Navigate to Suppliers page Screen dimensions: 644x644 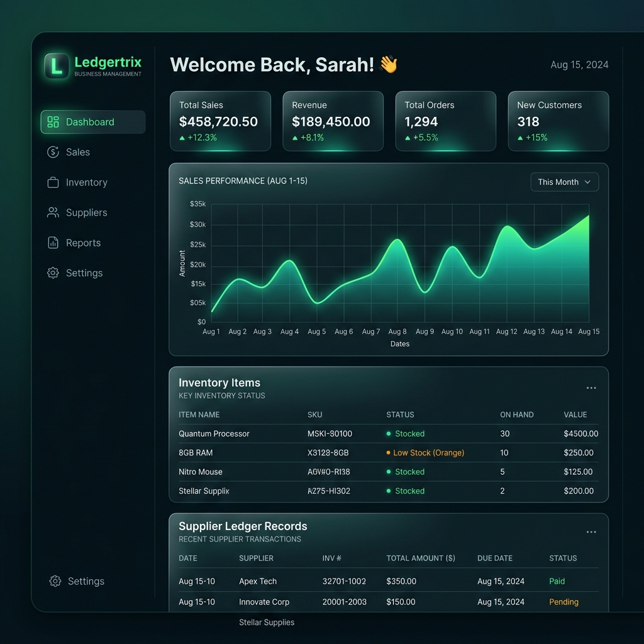[x=86, y=213]
